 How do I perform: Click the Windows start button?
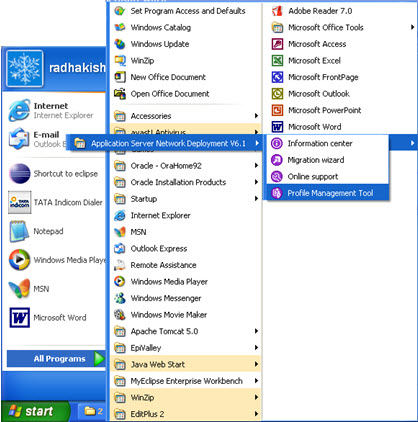tap(35, 411)
